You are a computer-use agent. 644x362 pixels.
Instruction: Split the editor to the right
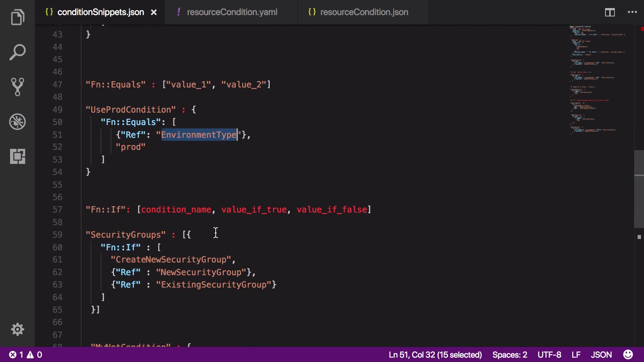609,12
